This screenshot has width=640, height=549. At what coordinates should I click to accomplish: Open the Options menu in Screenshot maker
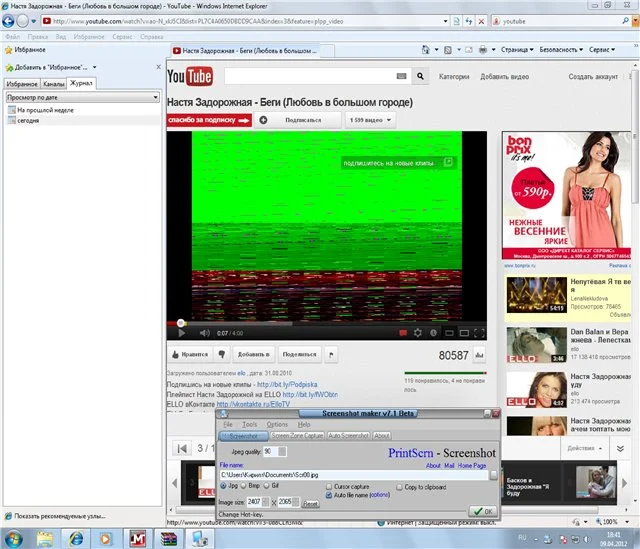click(x=277, y=425)
